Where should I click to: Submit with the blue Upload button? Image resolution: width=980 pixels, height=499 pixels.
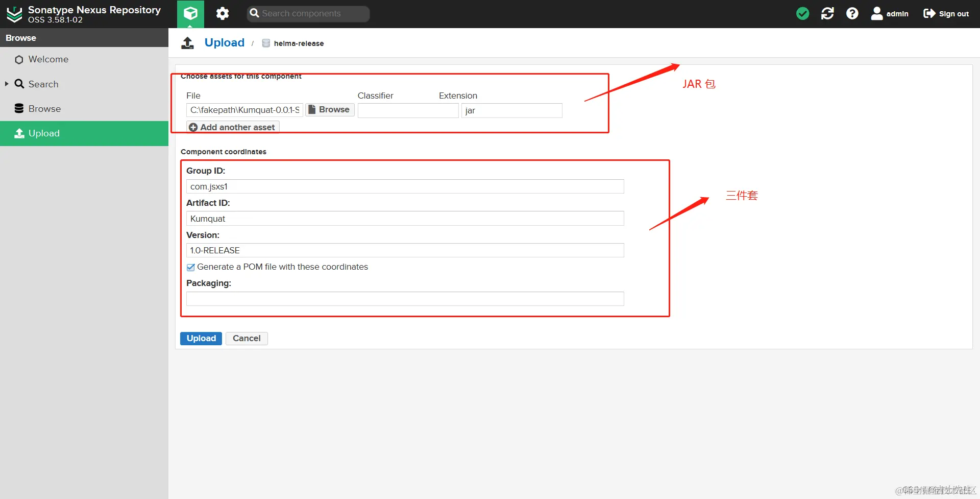coord(201,339)
